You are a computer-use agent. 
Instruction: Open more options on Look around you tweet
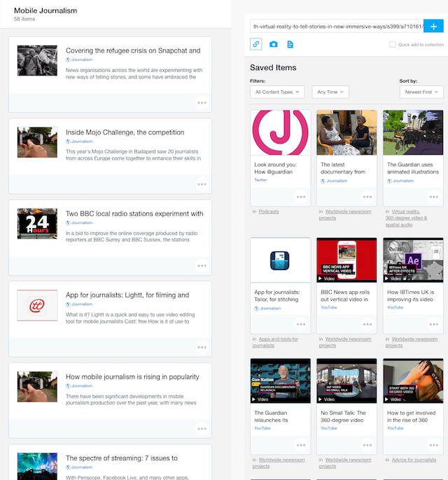click(301, 197)
